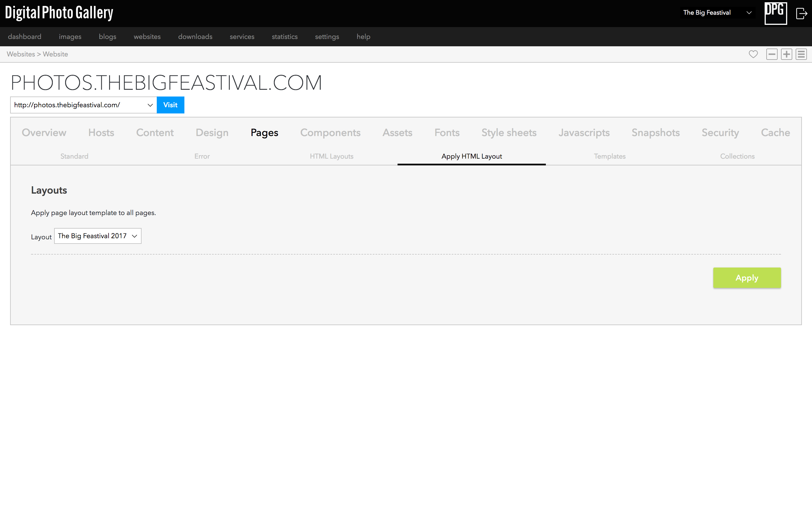Select the Pages tab
Screen dimensions: 812x508
coord(264,132)
